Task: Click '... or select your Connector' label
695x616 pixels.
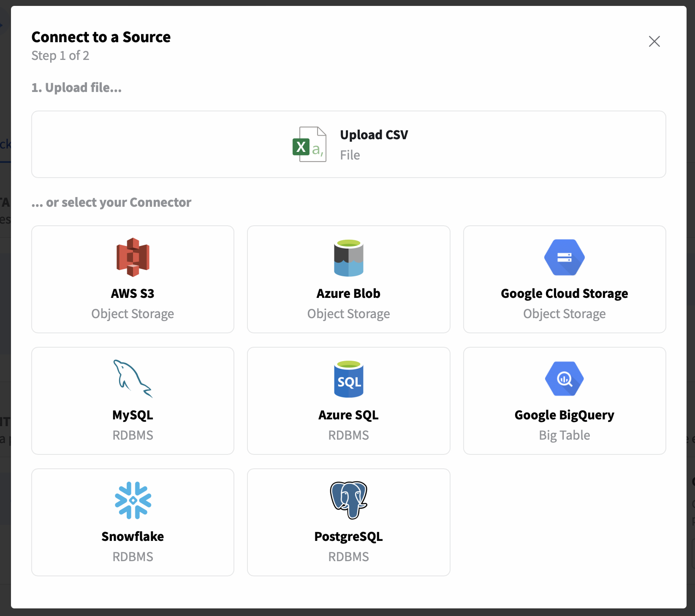Action: pyautogui.click(x=111, y=203)
